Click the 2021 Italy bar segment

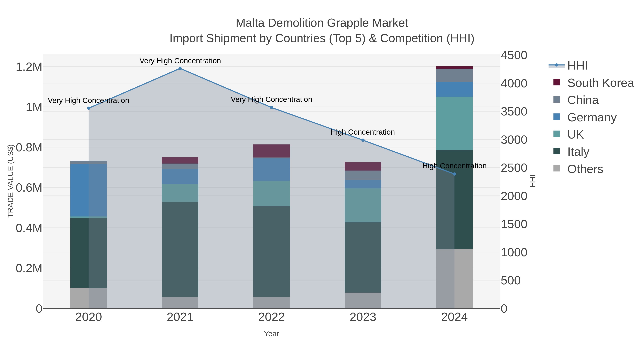pos(180,249)
